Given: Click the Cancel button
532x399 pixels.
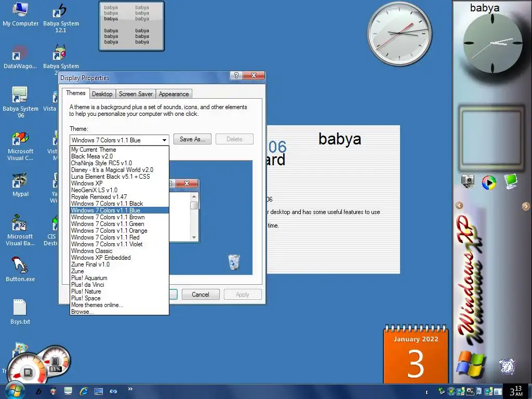Looking at the screenshot, I should click(x=201, y=294).
